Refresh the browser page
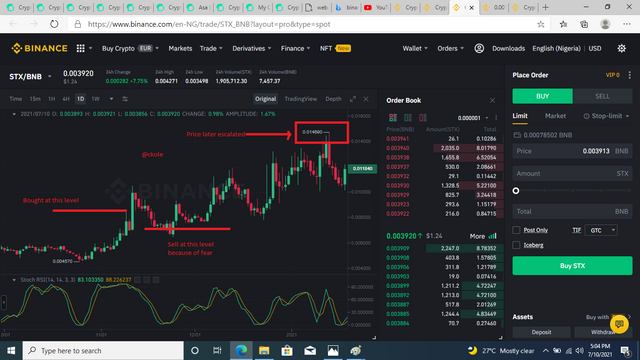This screenshot has width=640, height=360. [x=54, y=24]
